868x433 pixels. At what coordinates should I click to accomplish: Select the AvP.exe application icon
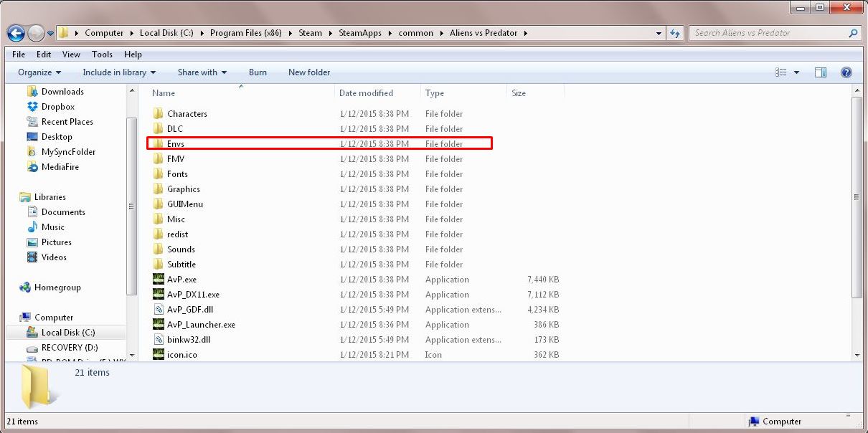pyautogui.click(x=159, y=280)
